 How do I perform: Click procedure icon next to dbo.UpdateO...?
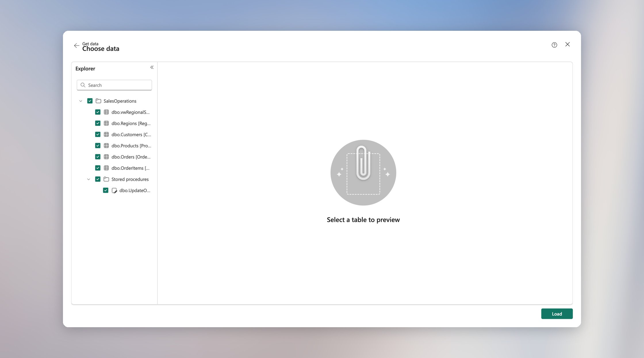tap(114, 191)
